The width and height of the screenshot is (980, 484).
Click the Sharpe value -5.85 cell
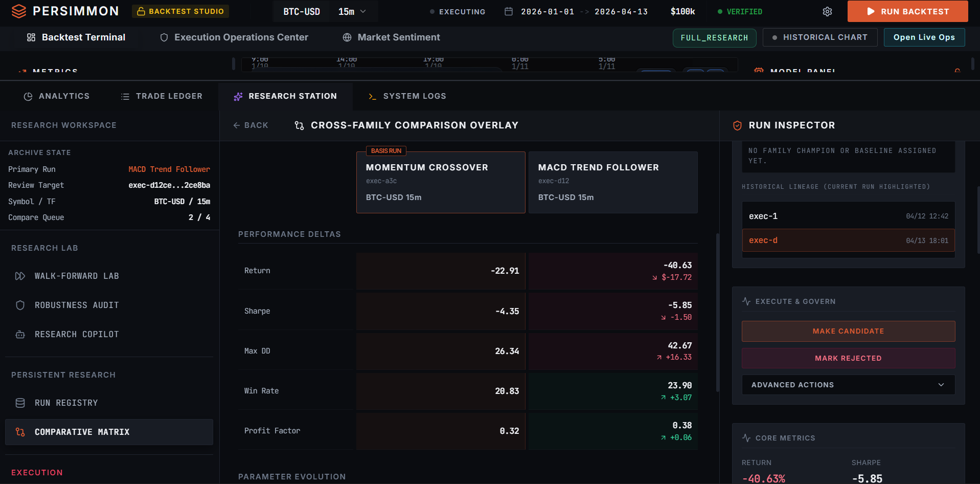(x=613, y=311)
